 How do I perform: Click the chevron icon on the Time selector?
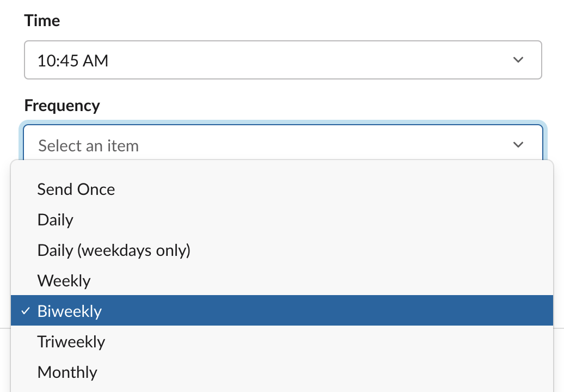point(519,60)
